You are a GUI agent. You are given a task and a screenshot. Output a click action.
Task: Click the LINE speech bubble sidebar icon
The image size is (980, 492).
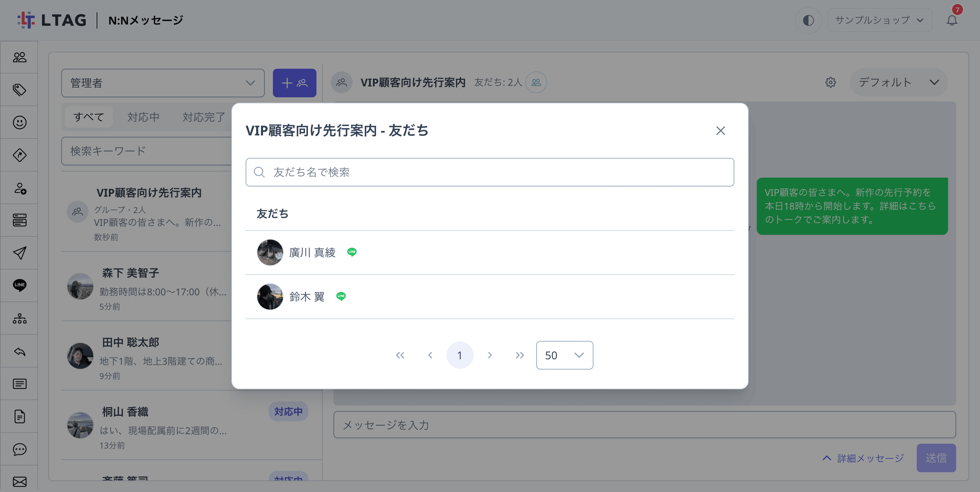19,285
